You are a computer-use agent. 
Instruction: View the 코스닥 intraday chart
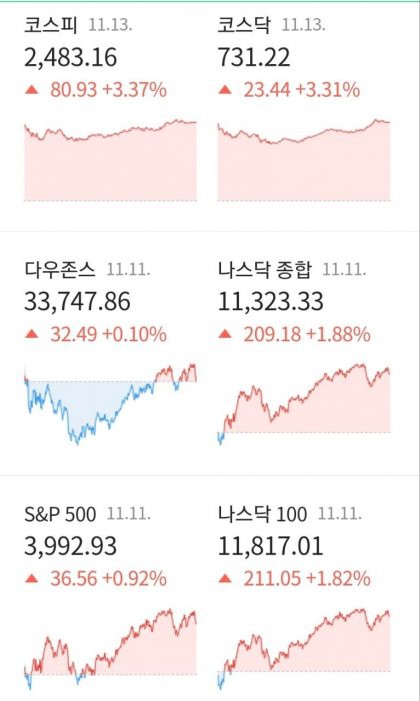(304, 160)
